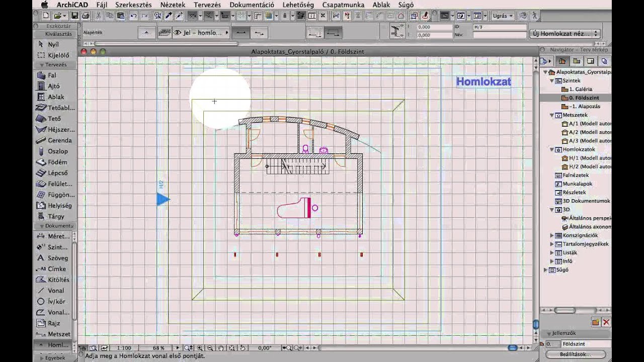644x362 pixels.
Task: Select 1. Galéria story in Navigator
Action: (581, 89)
